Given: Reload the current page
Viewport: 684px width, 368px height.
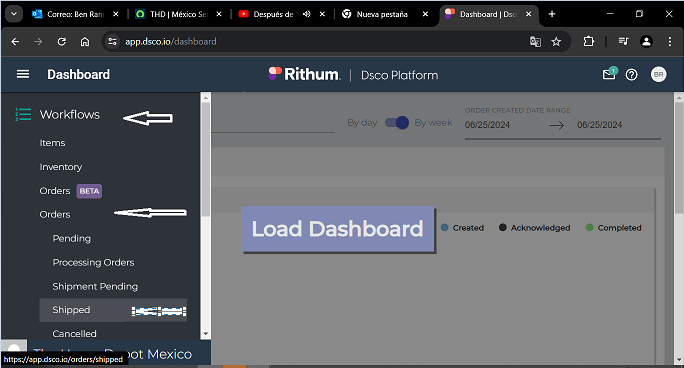Looking at the screenshot, I should click(x=62, y=42).
